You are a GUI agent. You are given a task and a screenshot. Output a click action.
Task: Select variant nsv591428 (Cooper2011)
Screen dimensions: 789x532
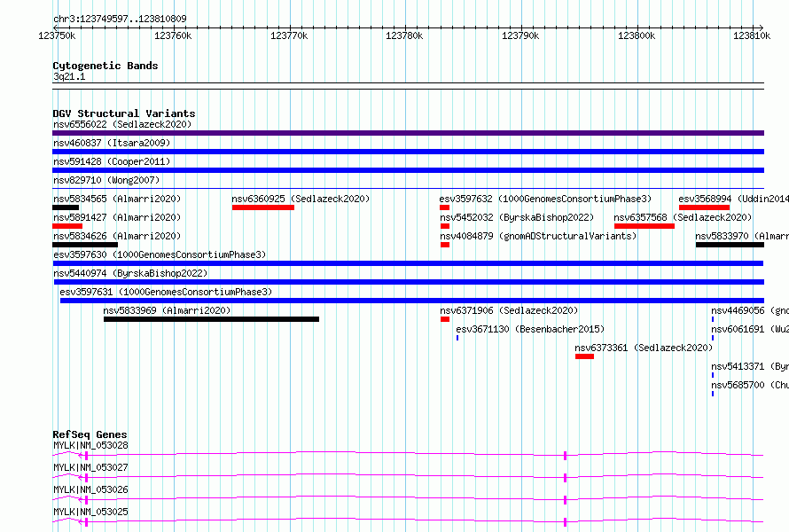(x=112, y=161)
